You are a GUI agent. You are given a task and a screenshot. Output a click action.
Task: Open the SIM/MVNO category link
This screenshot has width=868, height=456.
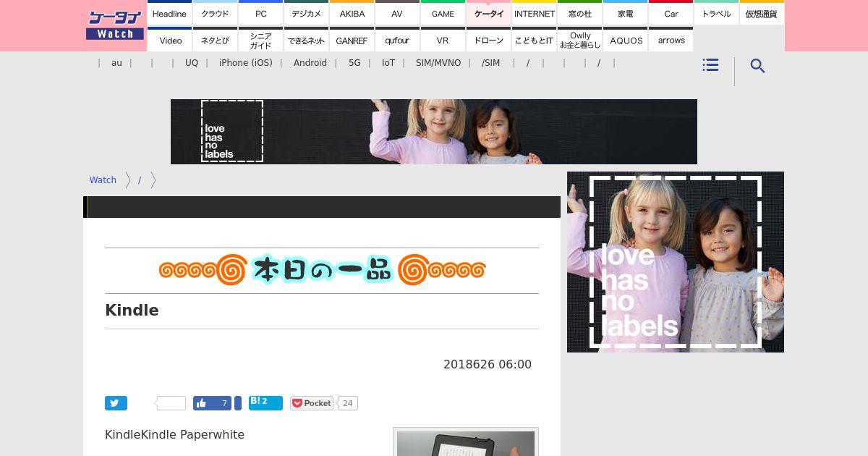(x=438, y=63)
